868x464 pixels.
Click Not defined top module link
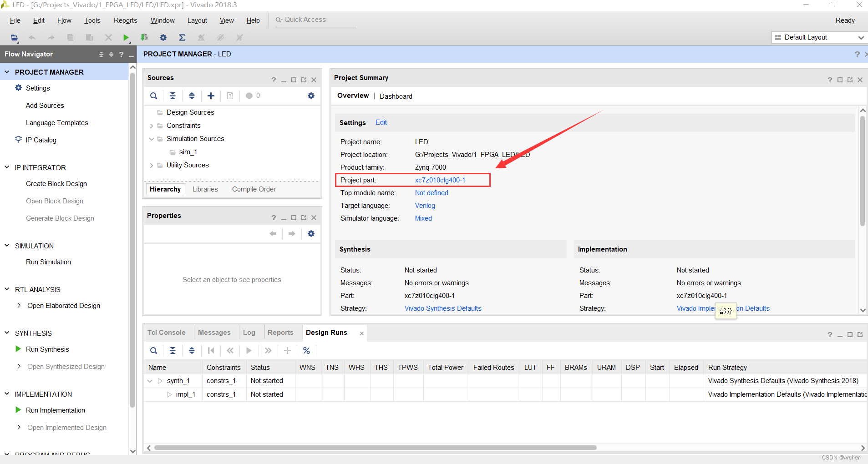coord(431,193)
